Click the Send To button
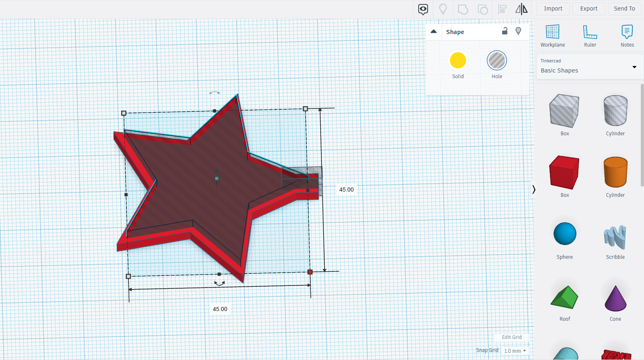Viewport: 644px width, 360px height. 625,9
